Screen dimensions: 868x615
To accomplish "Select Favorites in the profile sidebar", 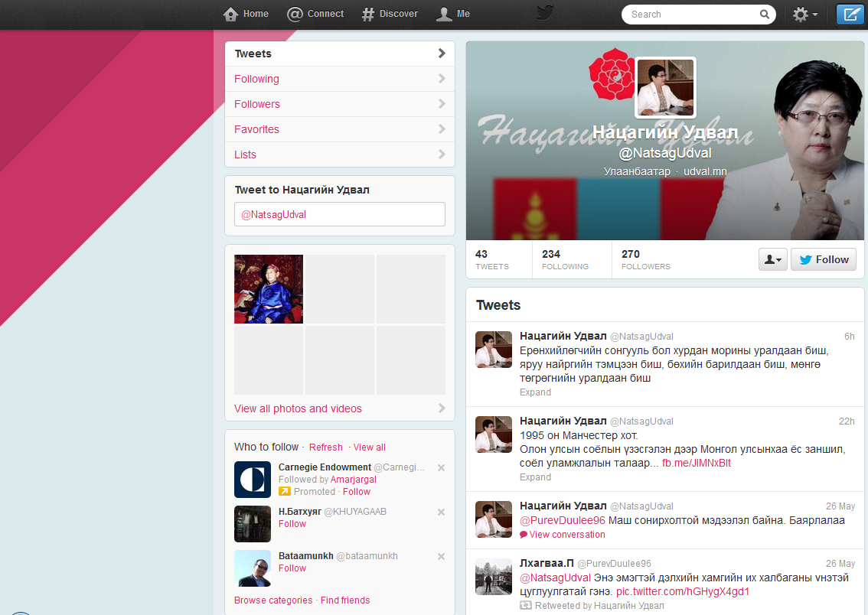I will [x=256, y=129].
